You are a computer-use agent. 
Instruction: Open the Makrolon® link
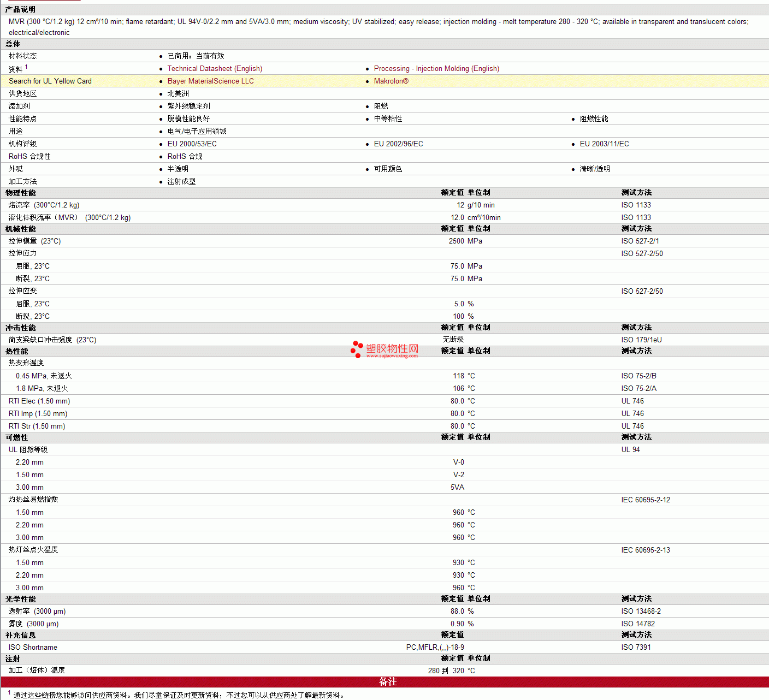point(391,81)
